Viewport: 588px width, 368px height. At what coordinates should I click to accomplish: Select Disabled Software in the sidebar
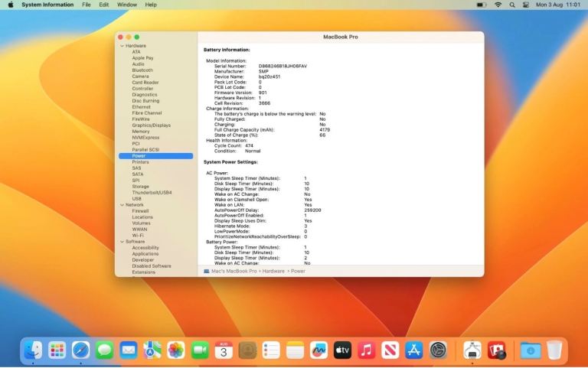tap(152, 266)
